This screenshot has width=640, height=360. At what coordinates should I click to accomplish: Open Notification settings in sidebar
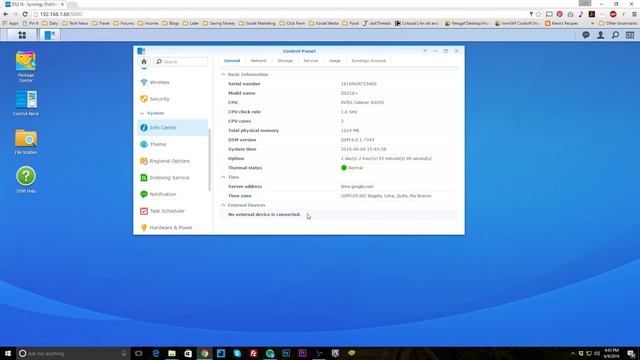(172, 194)
